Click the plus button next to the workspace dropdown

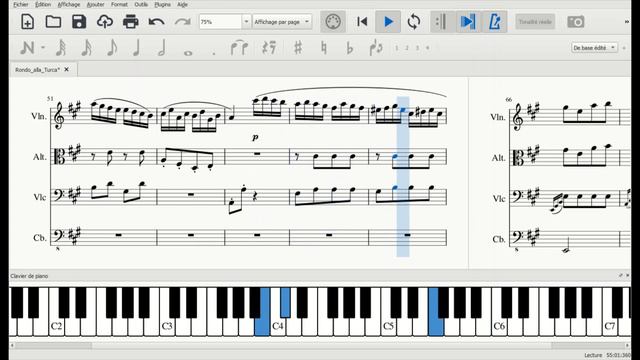pos(624,48)
